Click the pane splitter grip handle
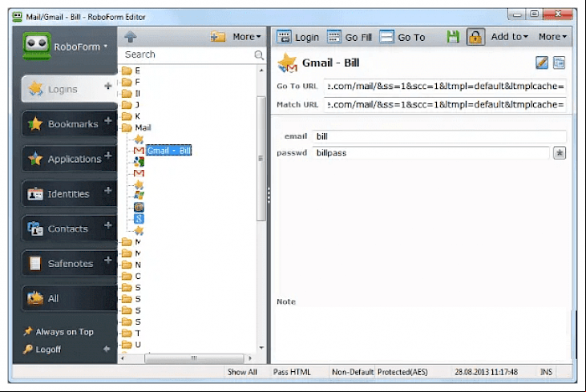 click(x=269, y=195)
